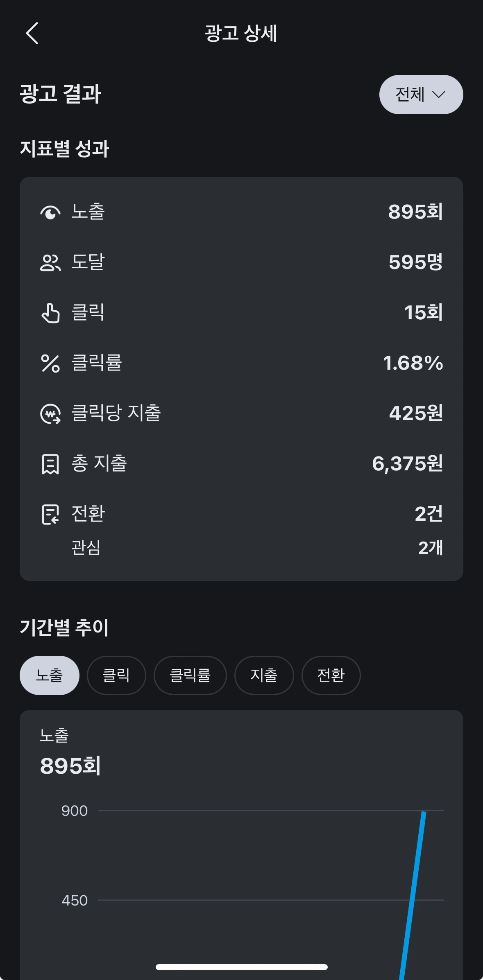Tap the eye icon beside 노출

click(x=50, y=212)
